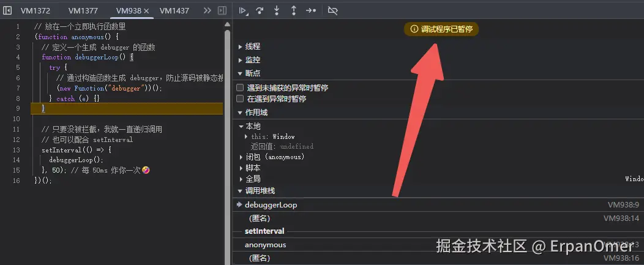The width and height of the screenshot is (644, 265).
Task: Enable 在遇到异常时暂停 checkbox
Action: tap(240, 99)
